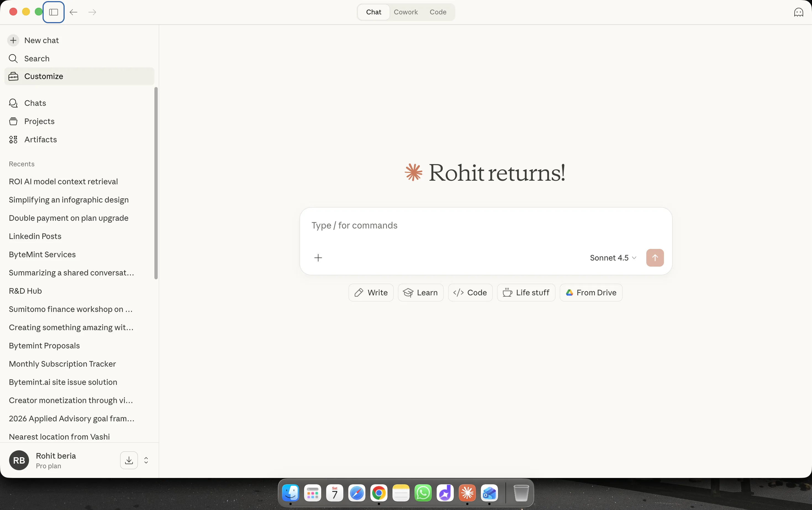This screenshot has width=812, height=510.
Task: Expand the account menu chevrons
Action: [146, 461]
